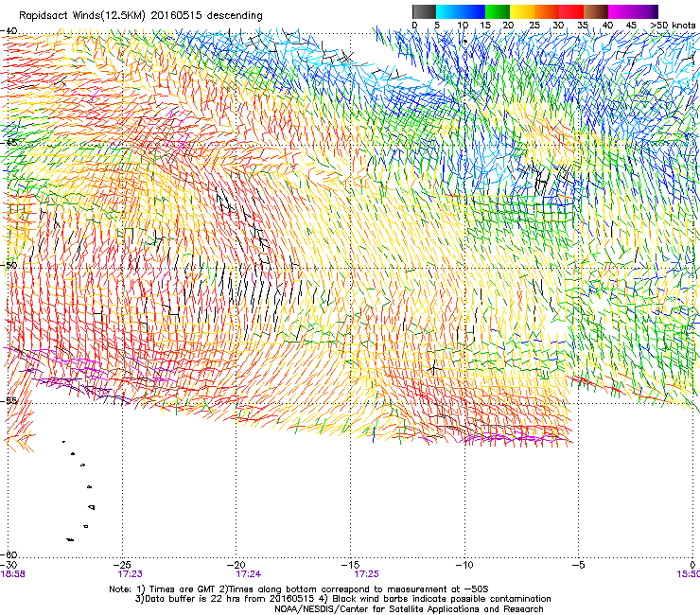The height and width of the screenshot is (615, 700).
Task: Click the longitude axis label "-25"
Action: click(122, 565)
